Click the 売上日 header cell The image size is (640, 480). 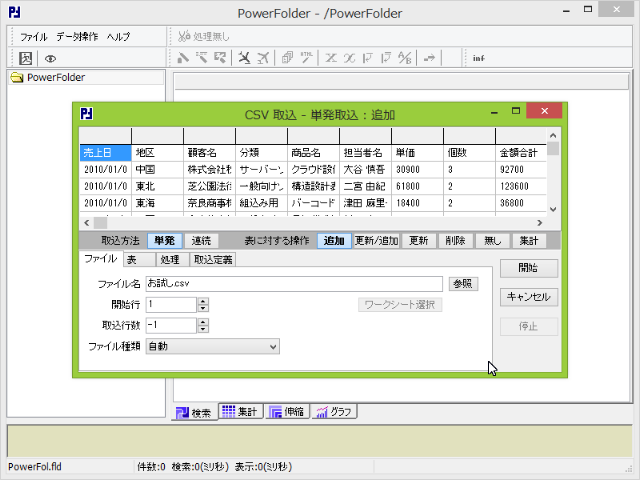coord(105,153)
